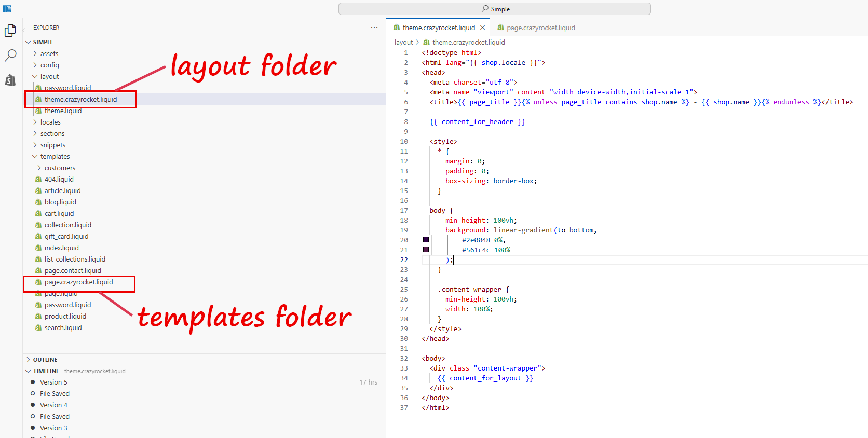
Task: Select Version 5 in the timeline
Action: (x=53, y=382)
